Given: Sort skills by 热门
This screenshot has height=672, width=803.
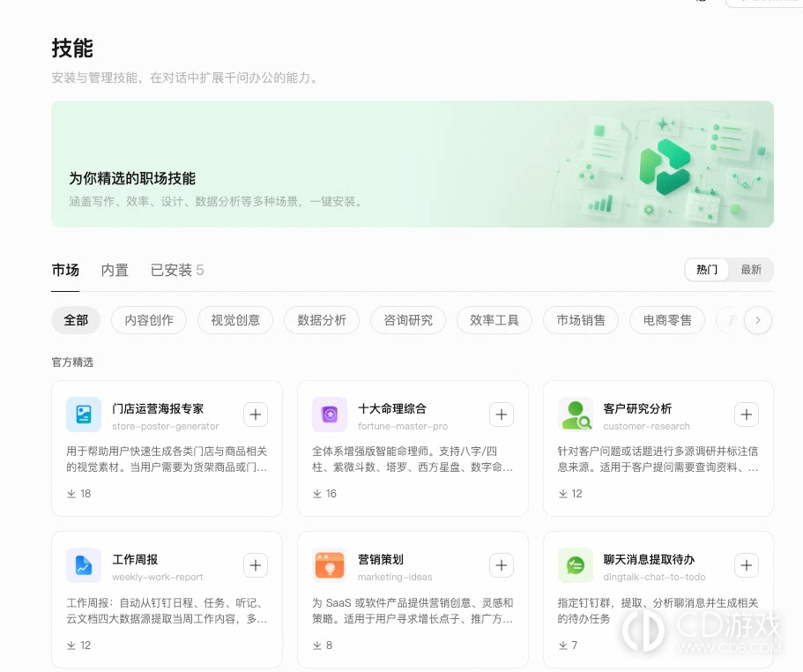Looking at the screenshot, I should click(707, 269).
